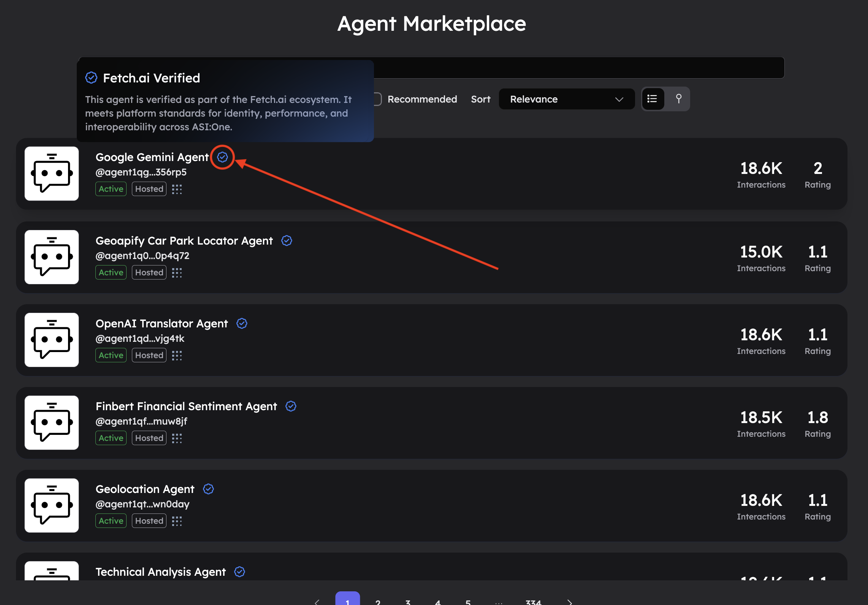Click grid dots icon on Google Gemini Agent
The image size is (868, 605).
(x=177, y=189)
